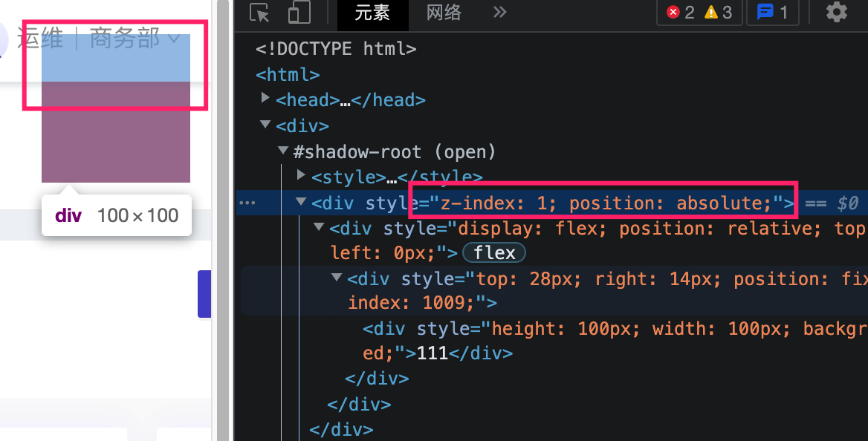Select the == $0 marker
The height and width of the screenshot is (441, 868).
[832, 203]
